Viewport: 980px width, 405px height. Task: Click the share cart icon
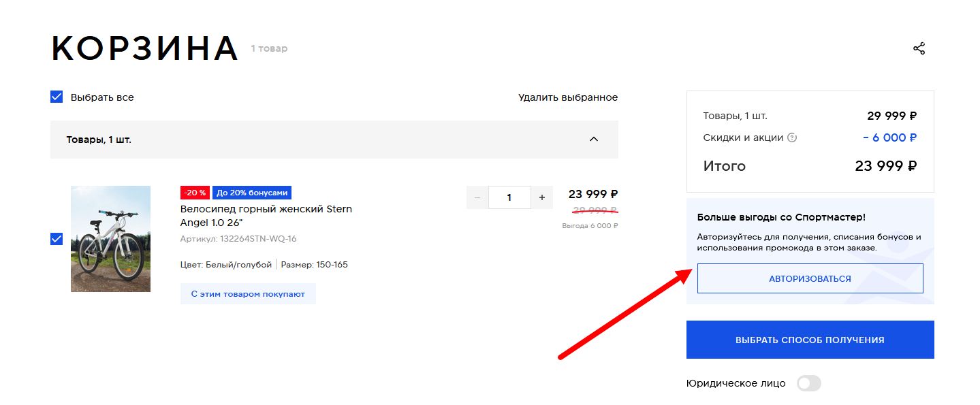pos(919,48)
